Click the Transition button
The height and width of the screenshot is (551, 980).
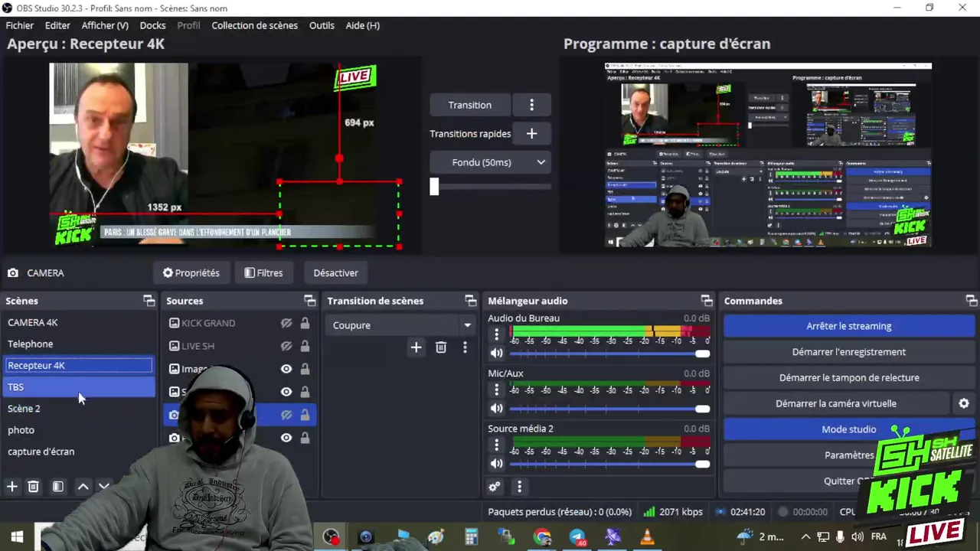tap(470, 105)
